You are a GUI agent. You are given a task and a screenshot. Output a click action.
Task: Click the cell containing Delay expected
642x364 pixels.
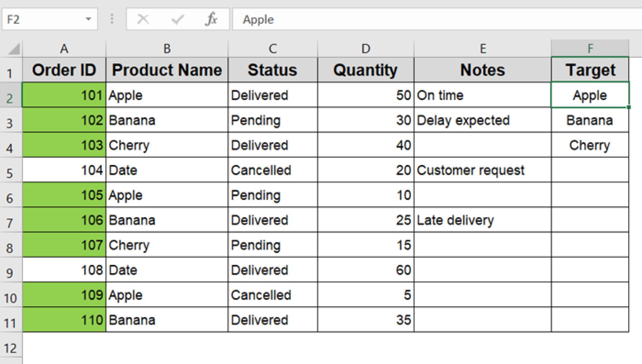(x=482, y=120)
